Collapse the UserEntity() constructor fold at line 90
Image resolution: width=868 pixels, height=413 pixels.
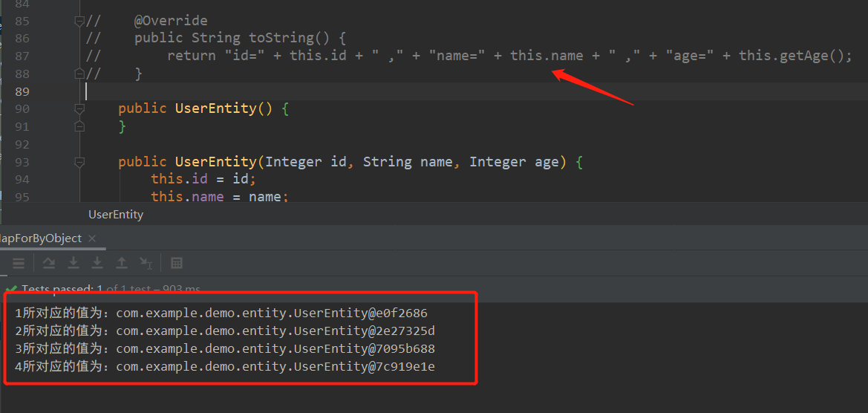point(79,109)
